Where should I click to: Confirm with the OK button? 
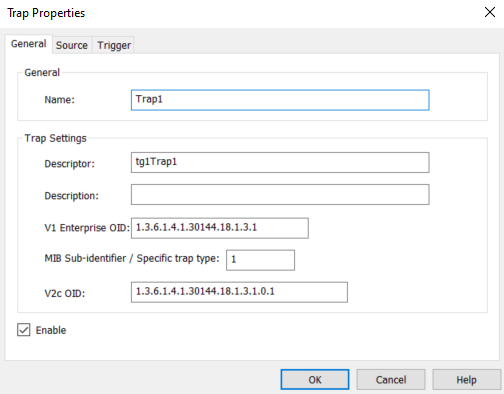(x=315, y=379)
